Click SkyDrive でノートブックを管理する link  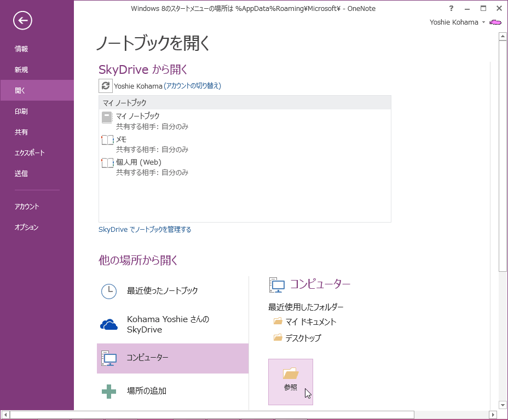pos(145,230)
